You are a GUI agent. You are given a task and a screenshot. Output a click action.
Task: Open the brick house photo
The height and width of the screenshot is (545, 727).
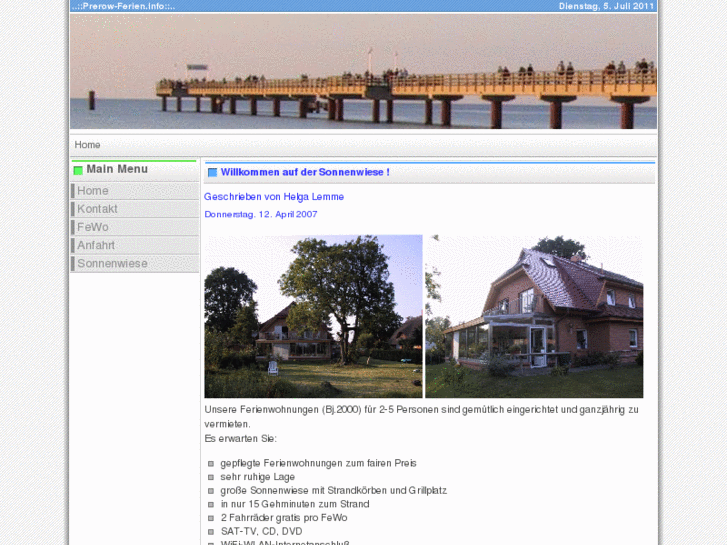(534, 316)
